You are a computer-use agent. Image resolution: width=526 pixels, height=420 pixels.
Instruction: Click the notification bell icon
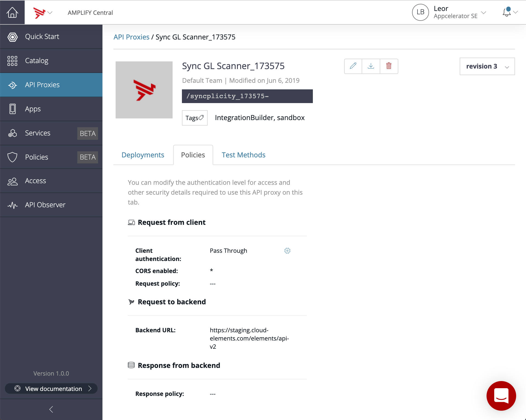[x=507, y=12]
